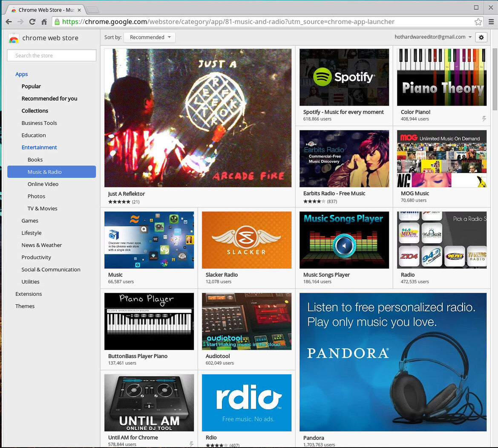Click the star rating under Earbits Radio
Screen dimensions: 498x448
click(314, 202)
